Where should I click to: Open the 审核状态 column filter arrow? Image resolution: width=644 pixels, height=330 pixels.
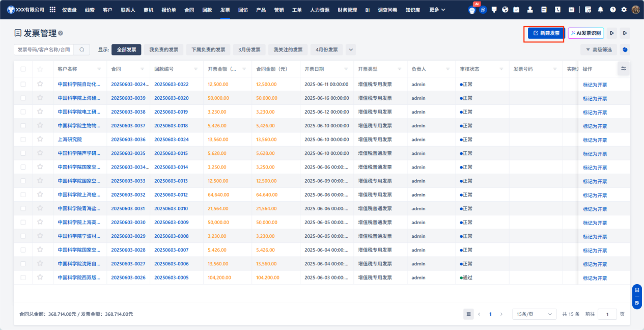[x=501, y=69]
